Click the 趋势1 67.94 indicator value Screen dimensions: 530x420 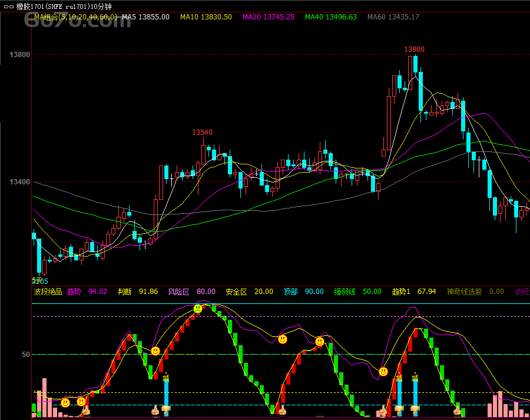pos(414,292)
